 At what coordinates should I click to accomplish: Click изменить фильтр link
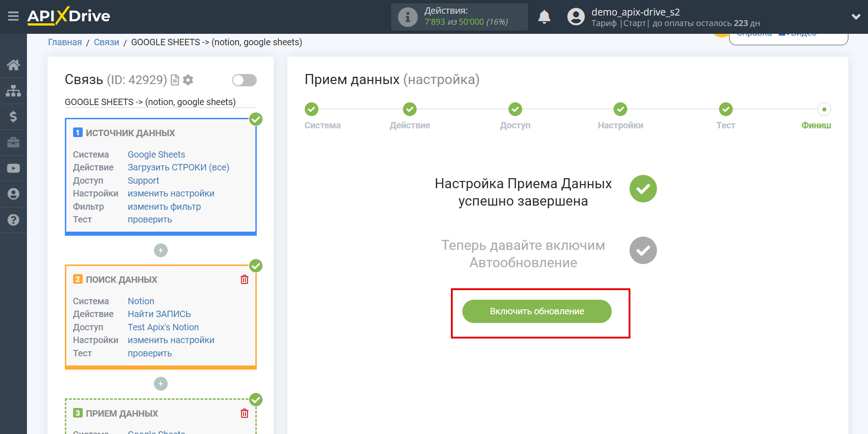164,206
